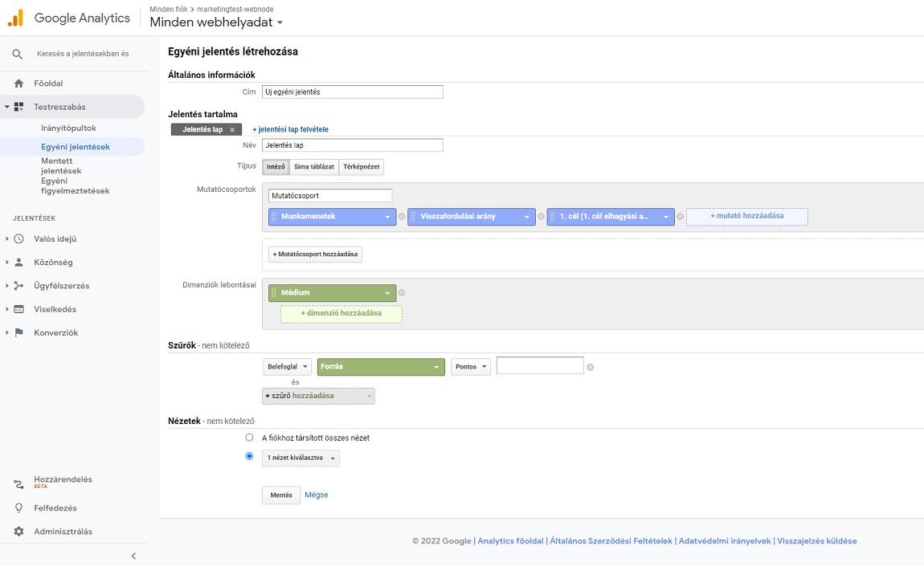
Task: Click the Mentés button
Action: [x=281, y=495]
